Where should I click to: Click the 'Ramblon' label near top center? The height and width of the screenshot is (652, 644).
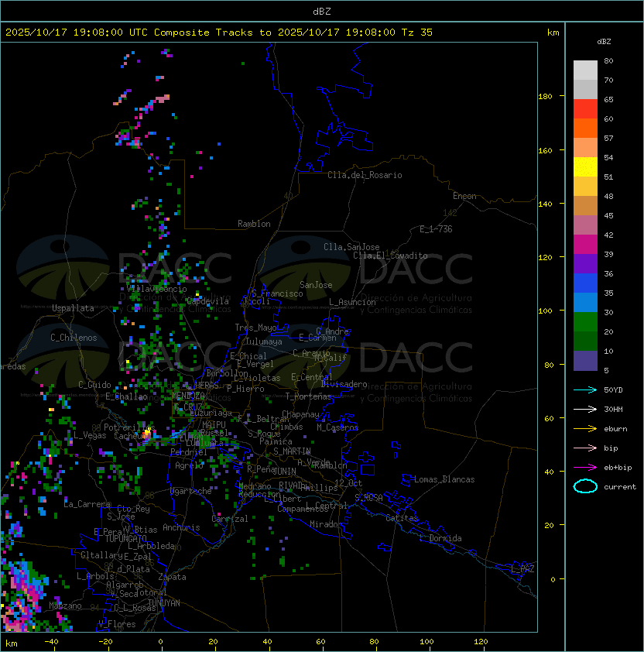click(254, 224)
